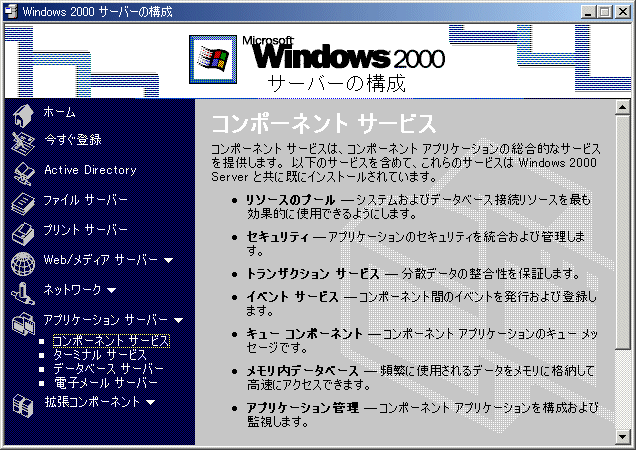Click the File Server papers icon

pyautogui.click(x=23, y=203)
